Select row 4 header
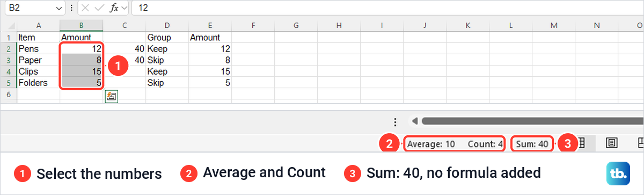Image resolution: width=644 pixels, height=195 pixels. pyautogui.click(x=9, y=71)
